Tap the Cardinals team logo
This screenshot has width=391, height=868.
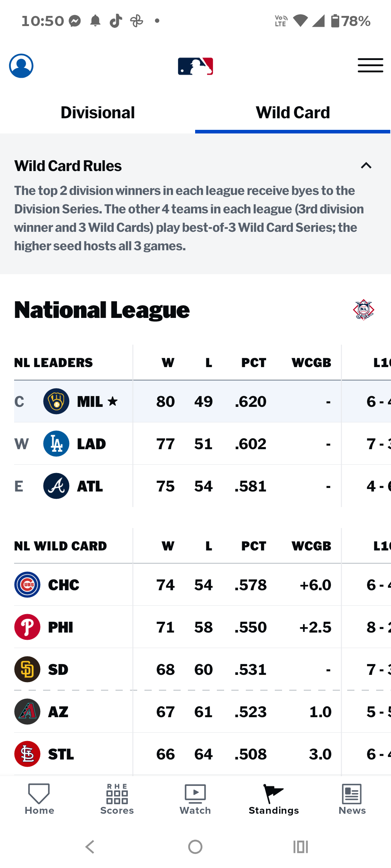tap(27, 754)
